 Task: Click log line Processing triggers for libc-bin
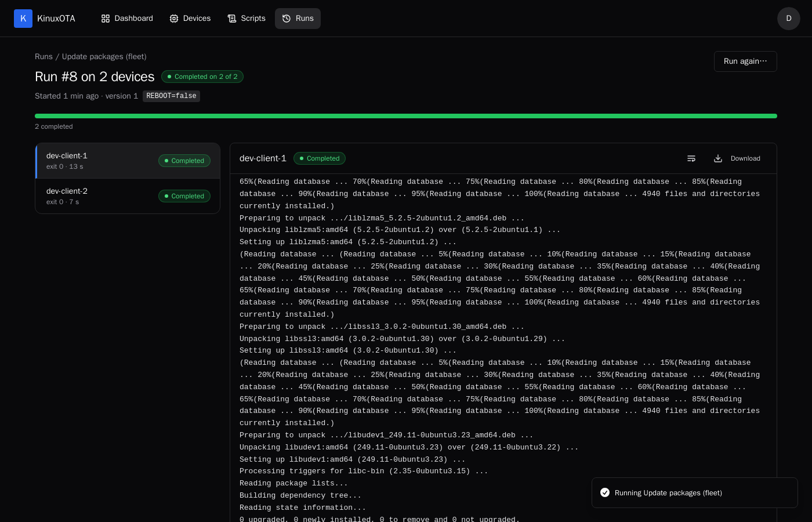[364, 471]
